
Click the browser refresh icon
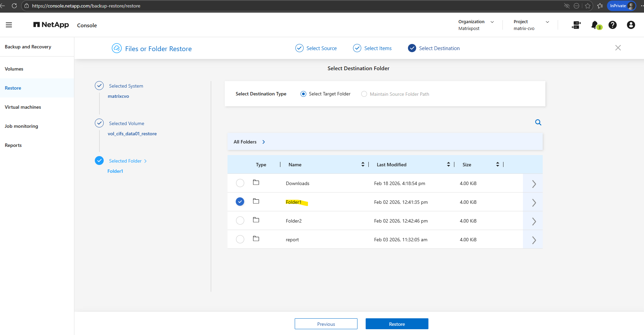[x=14, y=6]
